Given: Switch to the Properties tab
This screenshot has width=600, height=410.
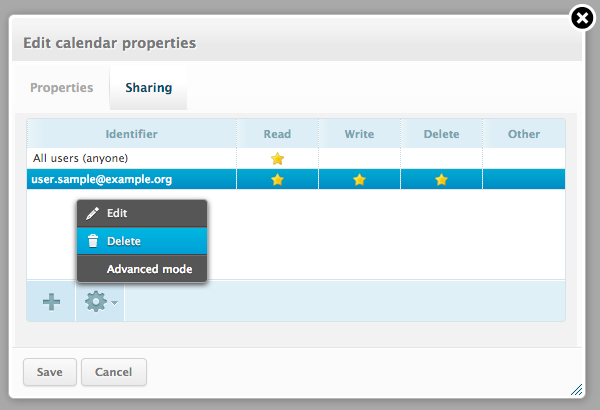Looking at the screenshot, I should pos(62,88).
